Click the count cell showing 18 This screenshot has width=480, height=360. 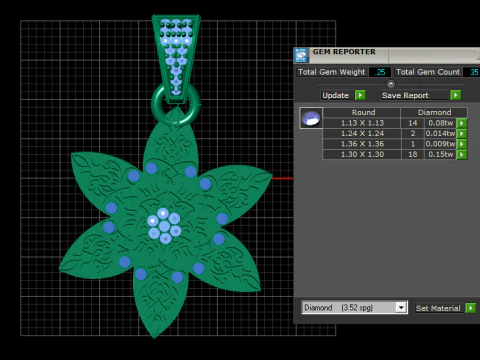413,155
